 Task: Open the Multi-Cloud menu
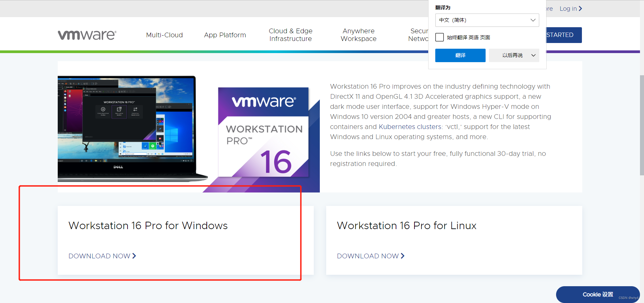point(164,35)
